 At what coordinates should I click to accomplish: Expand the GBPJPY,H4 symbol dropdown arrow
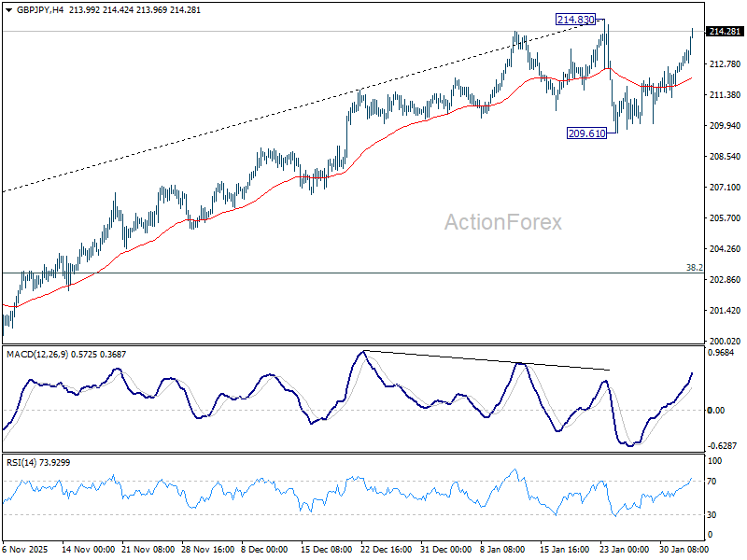pyautogui.click(x=9, y=10)
